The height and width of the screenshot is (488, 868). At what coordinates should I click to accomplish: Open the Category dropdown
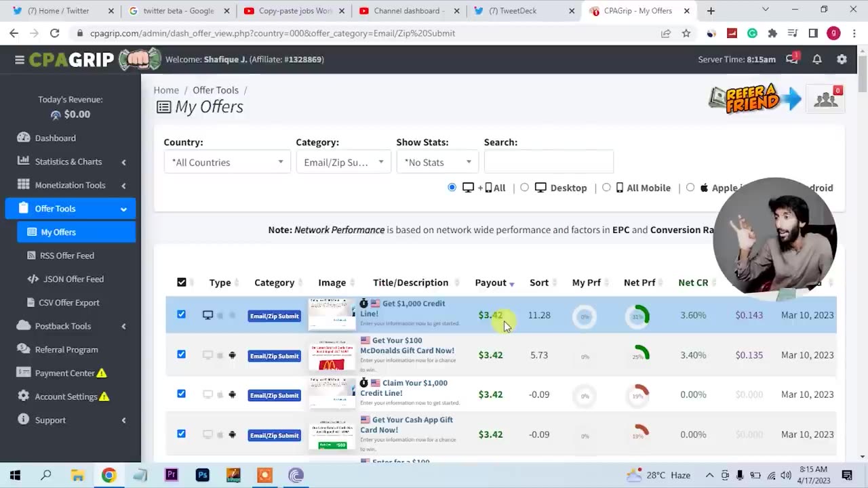pos(344,162)
